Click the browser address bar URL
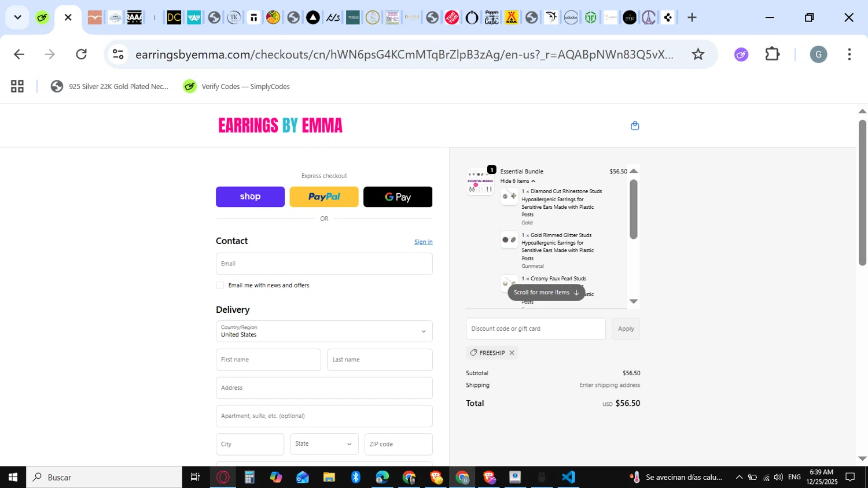868x488 pixels. tap(404, 54)
